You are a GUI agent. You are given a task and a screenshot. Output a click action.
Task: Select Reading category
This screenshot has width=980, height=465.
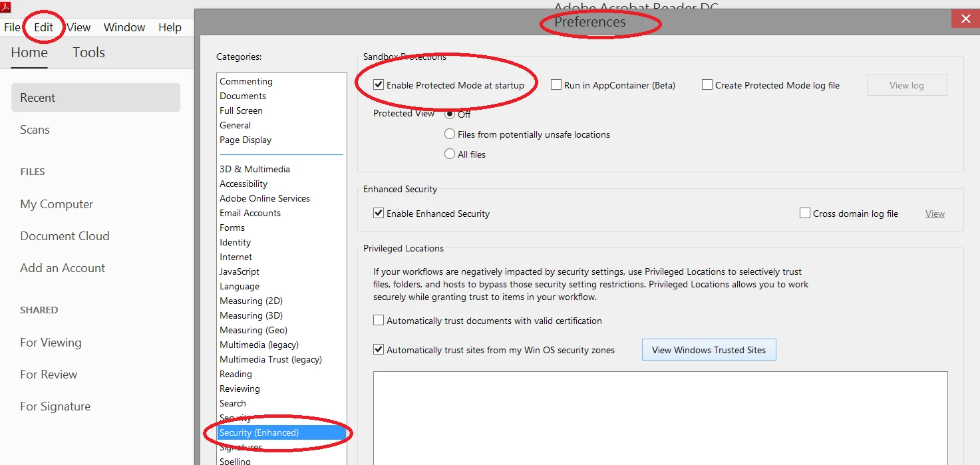[236, 374]
